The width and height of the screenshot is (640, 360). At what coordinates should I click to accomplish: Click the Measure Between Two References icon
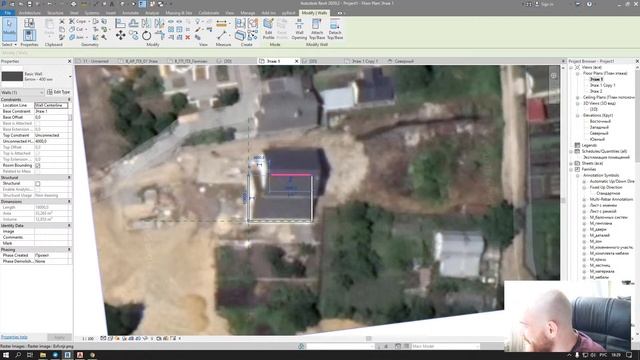(x=221, y=36)
